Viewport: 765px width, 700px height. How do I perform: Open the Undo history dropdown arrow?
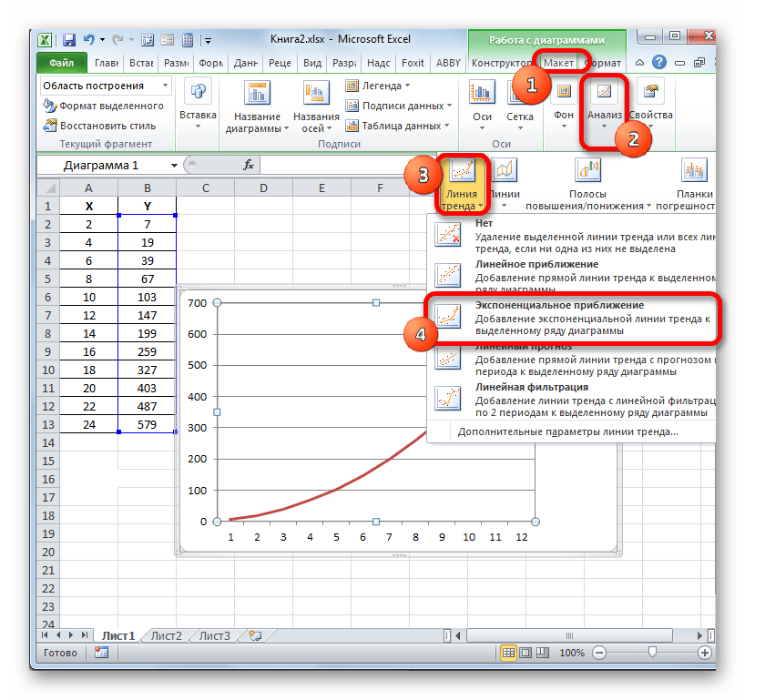pos(102,39)
